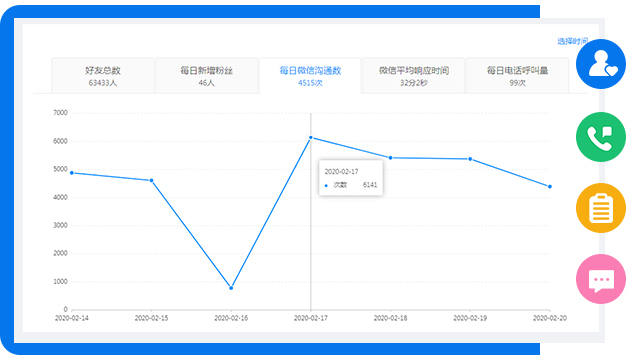The width and height of the screenshot is (630, 360).
Task: Select the 2020-02-18 data point
Action: pos(391,158)
